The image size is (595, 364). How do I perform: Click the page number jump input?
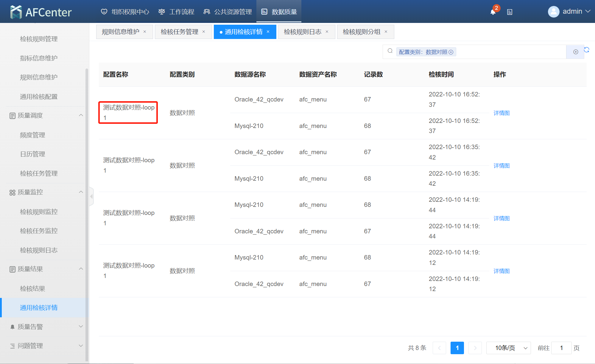561,348
